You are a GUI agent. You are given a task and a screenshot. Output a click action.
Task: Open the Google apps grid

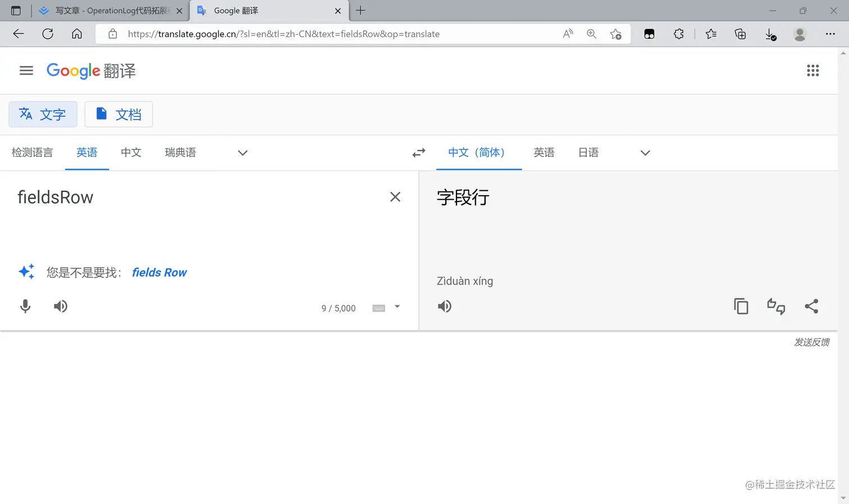tap(813, 71)
